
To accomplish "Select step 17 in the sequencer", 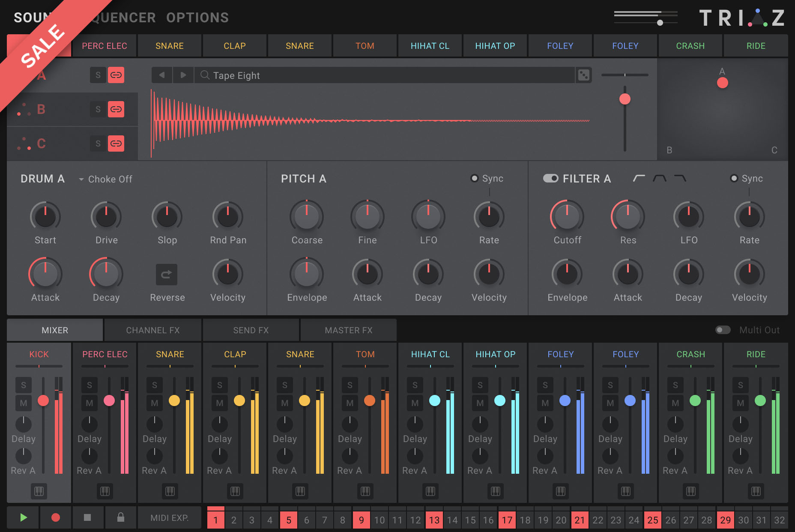I will [x=507, y=520].
